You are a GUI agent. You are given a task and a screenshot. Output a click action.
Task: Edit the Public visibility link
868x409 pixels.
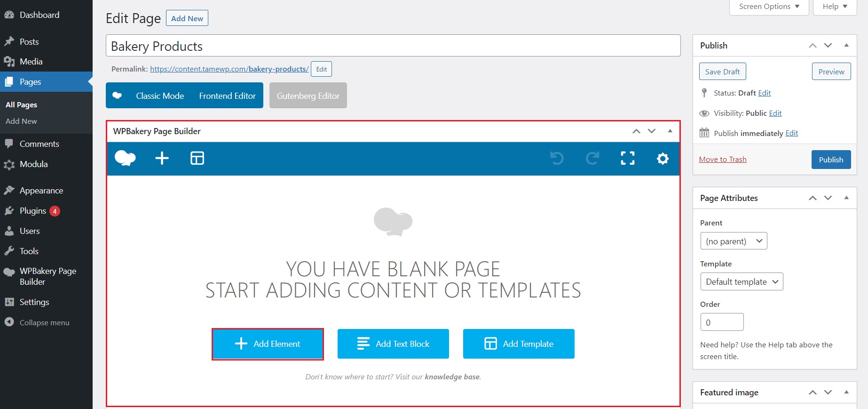(775, 113)
